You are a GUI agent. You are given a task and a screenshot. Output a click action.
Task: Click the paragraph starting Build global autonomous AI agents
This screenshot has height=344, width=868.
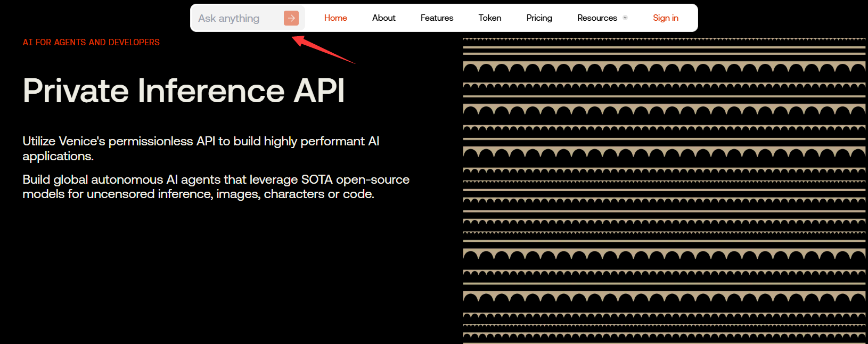[216, 187]
